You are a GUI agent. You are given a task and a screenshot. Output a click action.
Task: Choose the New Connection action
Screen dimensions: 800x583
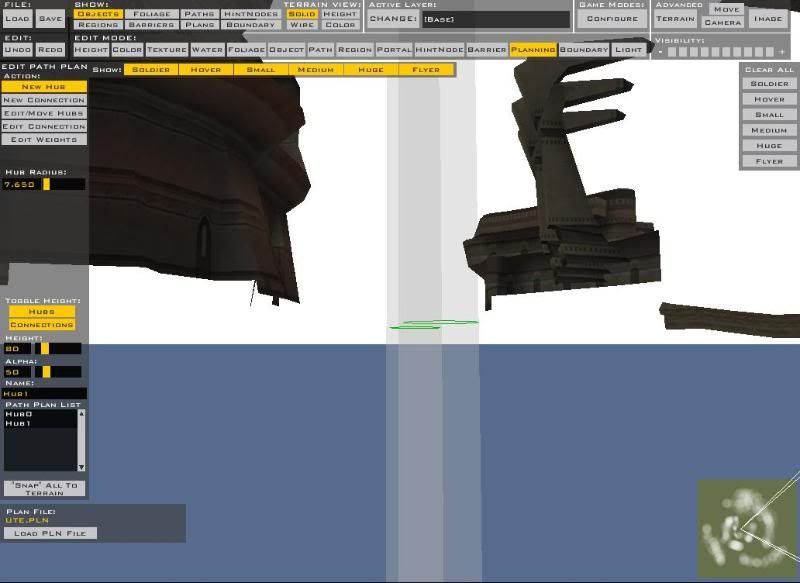click(x=44, y=100)
